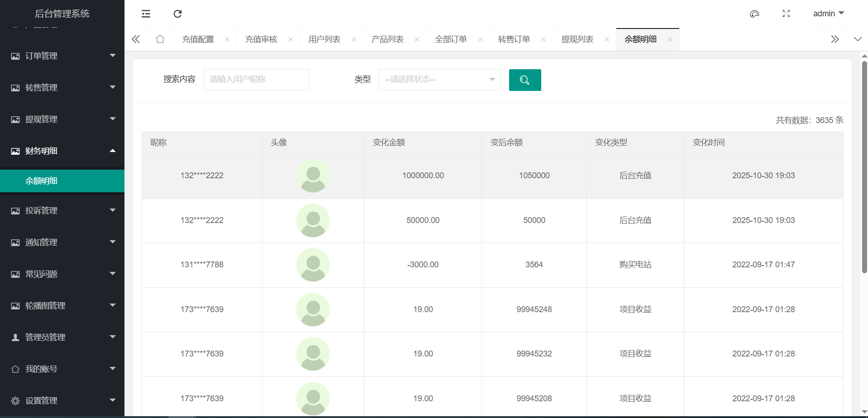This screenshot has height=418, width=868.
Task: Open the theme palette icon
Action: point(754,14)
